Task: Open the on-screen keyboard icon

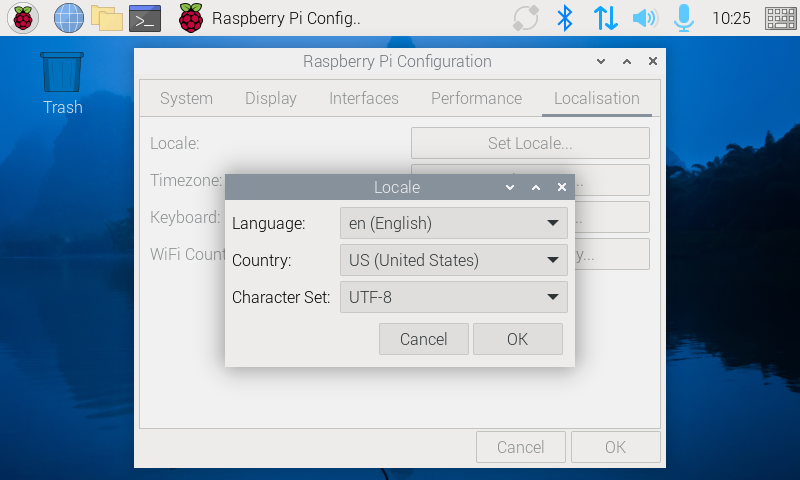Action: pos(780,18)
